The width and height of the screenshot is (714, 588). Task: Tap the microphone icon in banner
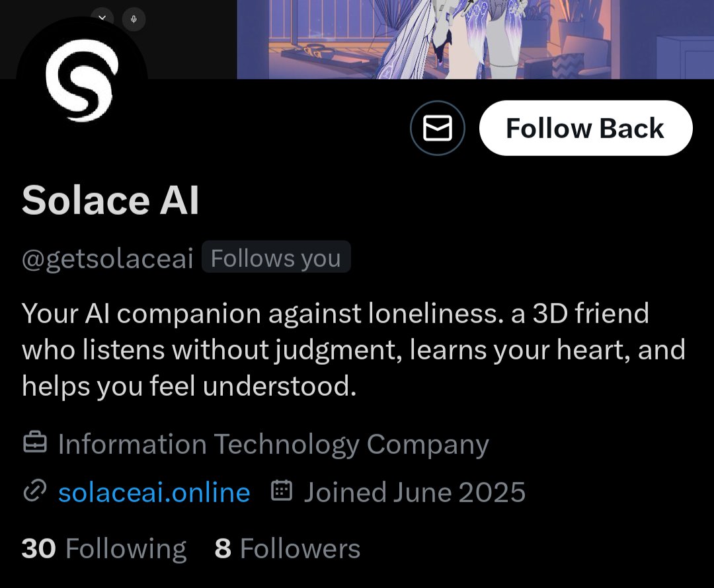click(134, 19)
